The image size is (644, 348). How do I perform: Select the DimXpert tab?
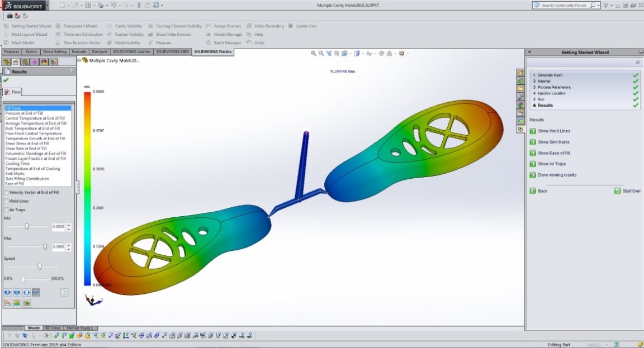point(100,52)
